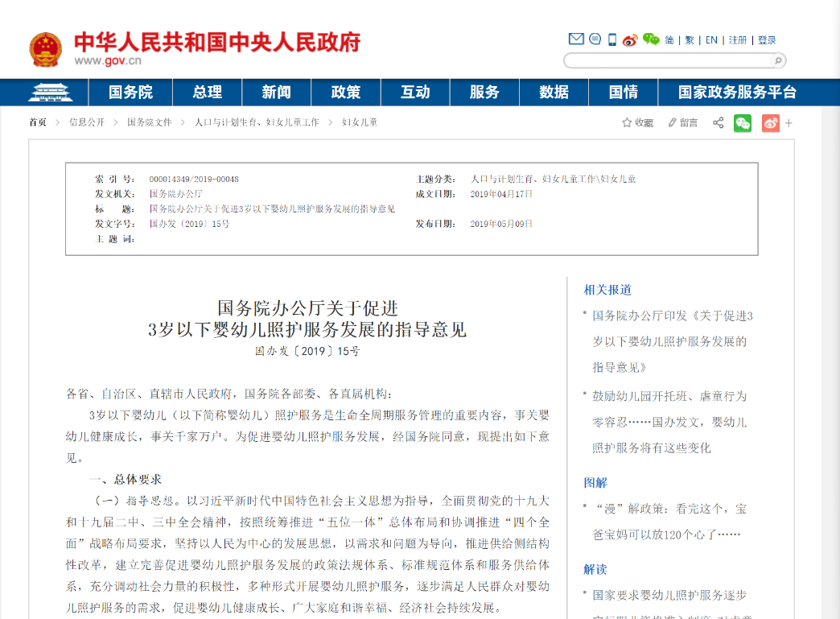Switch language to EN
840x619 pixels.
point(711,40)
